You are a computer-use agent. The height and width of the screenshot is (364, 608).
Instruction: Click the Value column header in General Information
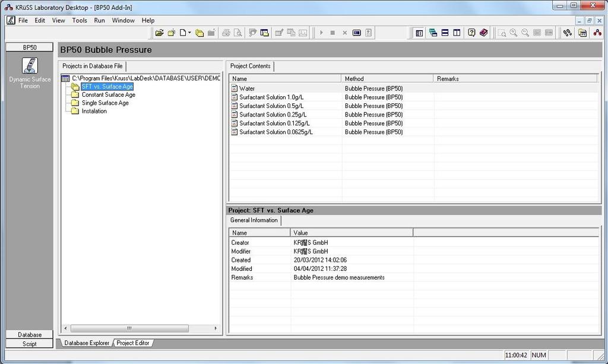click(x=351, y=233)
